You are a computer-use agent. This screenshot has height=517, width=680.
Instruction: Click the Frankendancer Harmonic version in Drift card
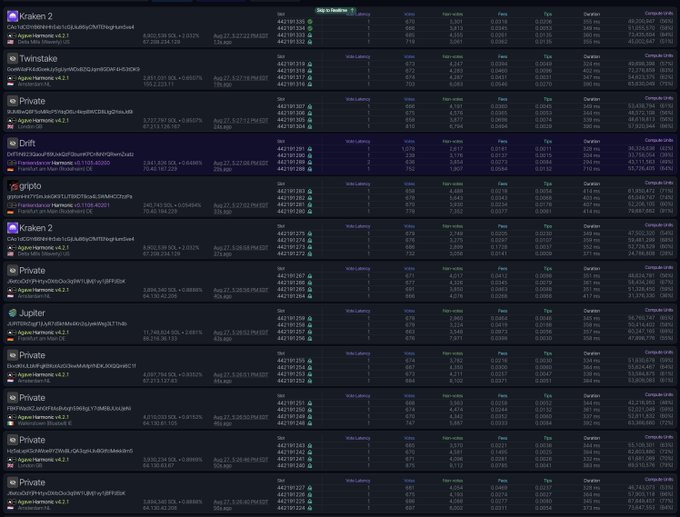point(64,163)
